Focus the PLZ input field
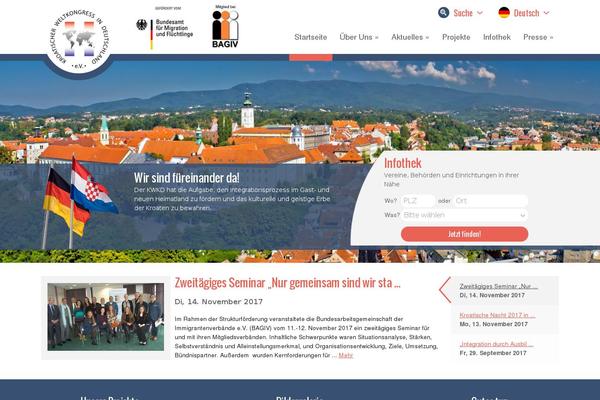This screenshot has width=600, height=400. pos(418,201)
